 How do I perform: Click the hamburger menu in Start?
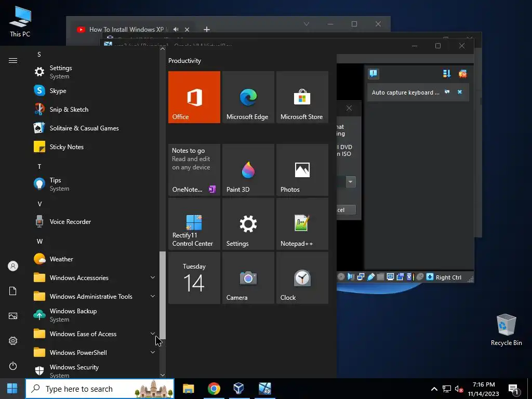click(13, 60)
